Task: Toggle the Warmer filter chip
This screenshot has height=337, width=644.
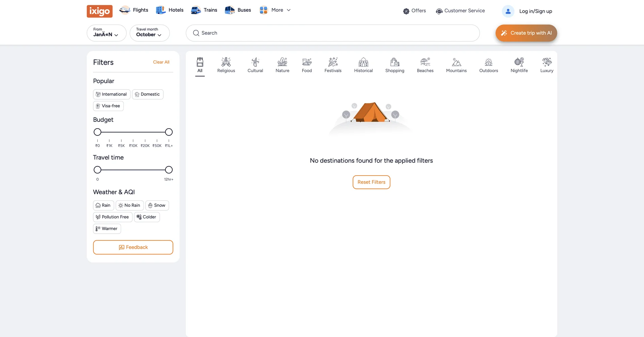Action: pos(107,229)
